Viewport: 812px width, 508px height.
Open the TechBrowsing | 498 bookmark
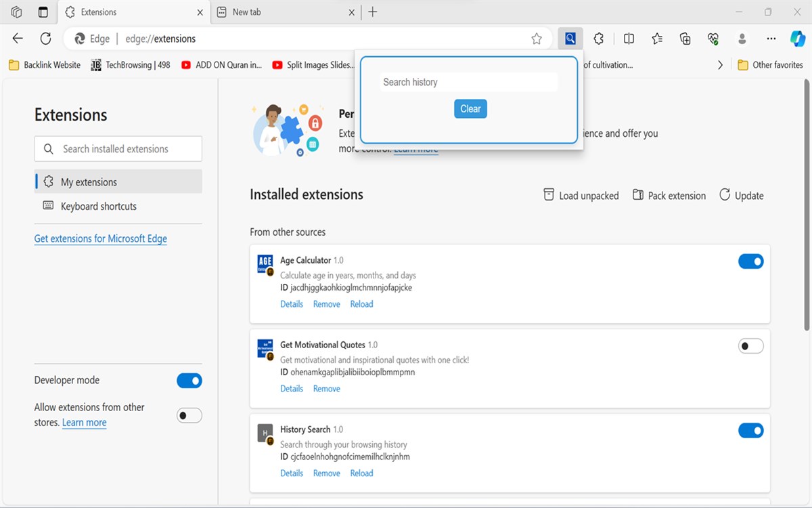131,65
